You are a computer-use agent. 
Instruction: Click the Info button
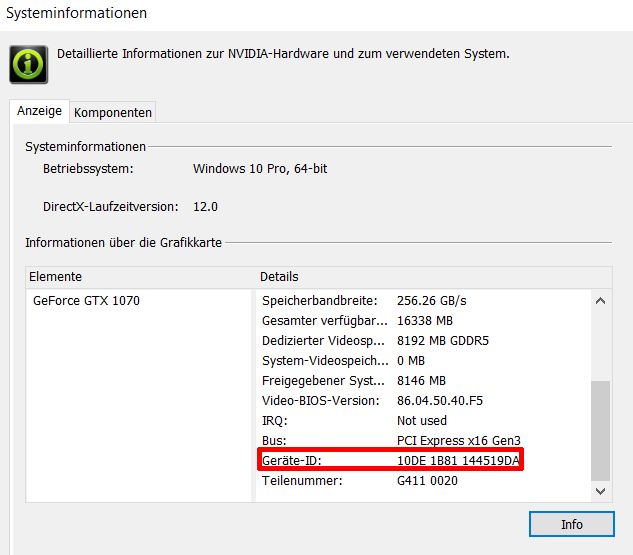point(572,524)
